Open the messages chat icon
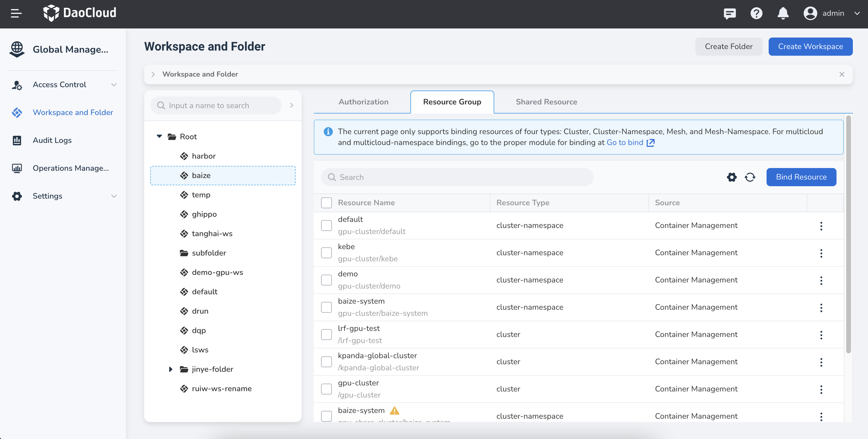868x439 pixels. pyautogui.click(x=730, y=14)
